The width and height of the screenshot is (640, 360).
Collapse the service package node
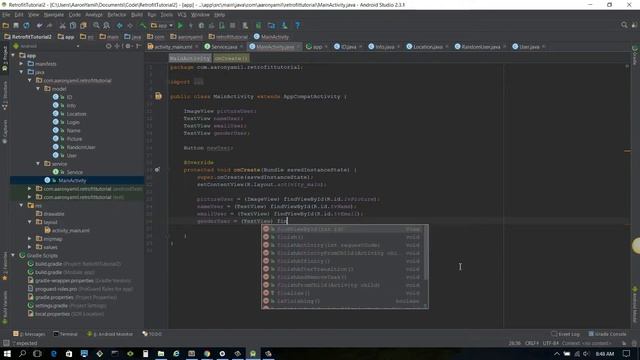[38, 164]
